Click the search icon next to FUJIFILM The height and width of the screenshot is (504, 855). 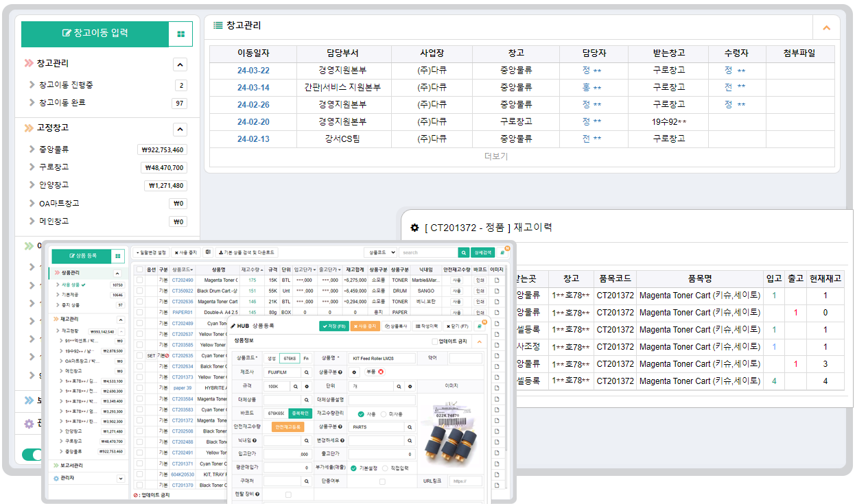305,372
